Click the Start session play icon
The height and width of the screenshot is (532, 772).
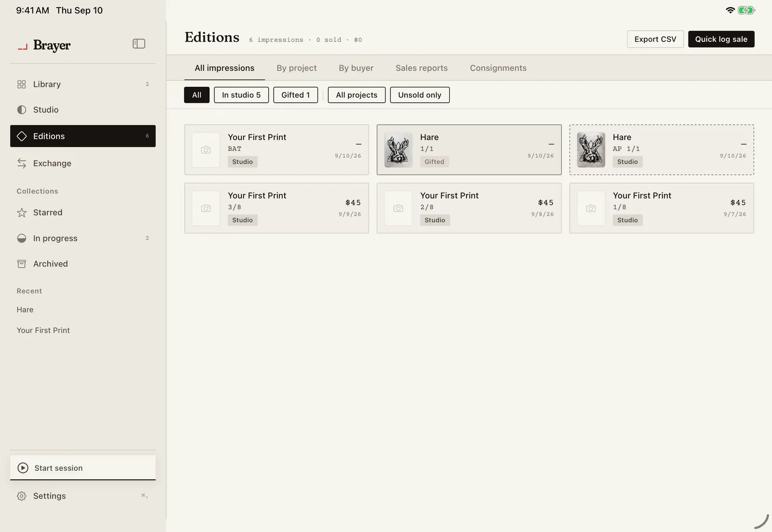pos(23,468)
